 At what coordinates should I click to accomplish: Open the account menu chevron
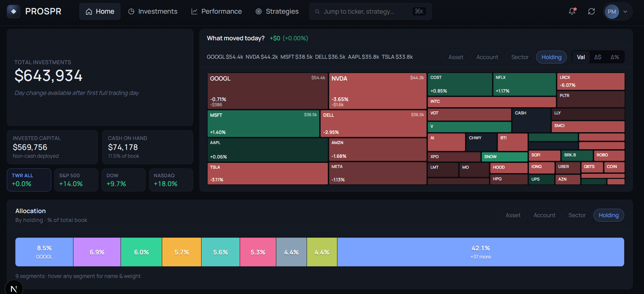click(x=625, y=11)
